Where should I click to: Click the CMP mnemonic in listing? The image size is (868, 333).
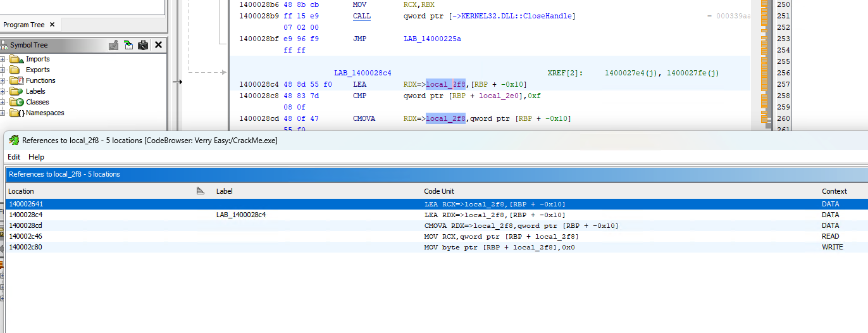point(359,96)
